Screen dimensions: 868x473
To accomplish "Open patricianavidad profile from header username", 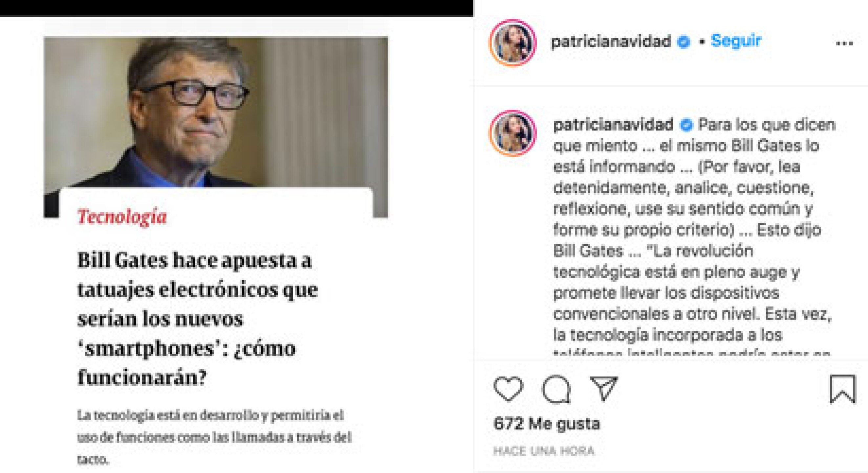I will pos(611,41).
